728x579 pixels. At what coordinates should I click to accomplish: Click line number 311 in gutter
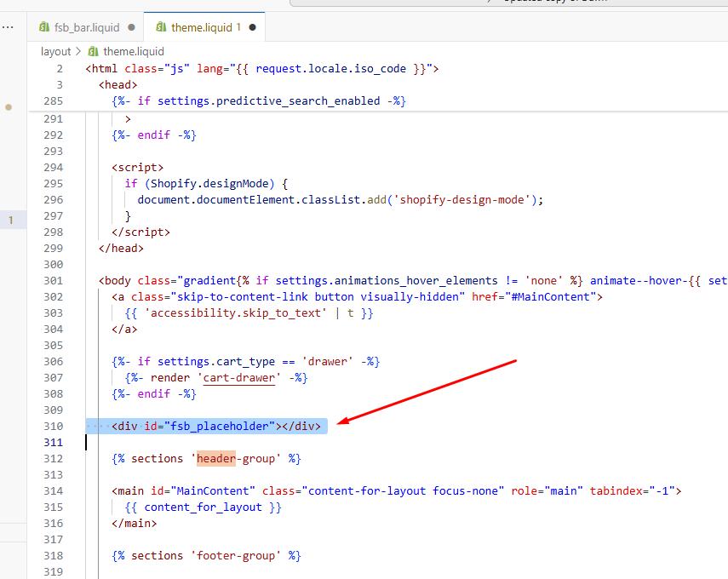click(x=54, y=443)
